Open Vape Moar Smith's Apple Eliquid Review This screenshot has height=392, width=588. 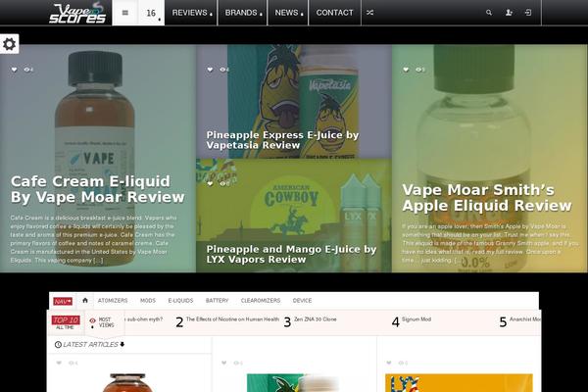[x=487, y=197]
